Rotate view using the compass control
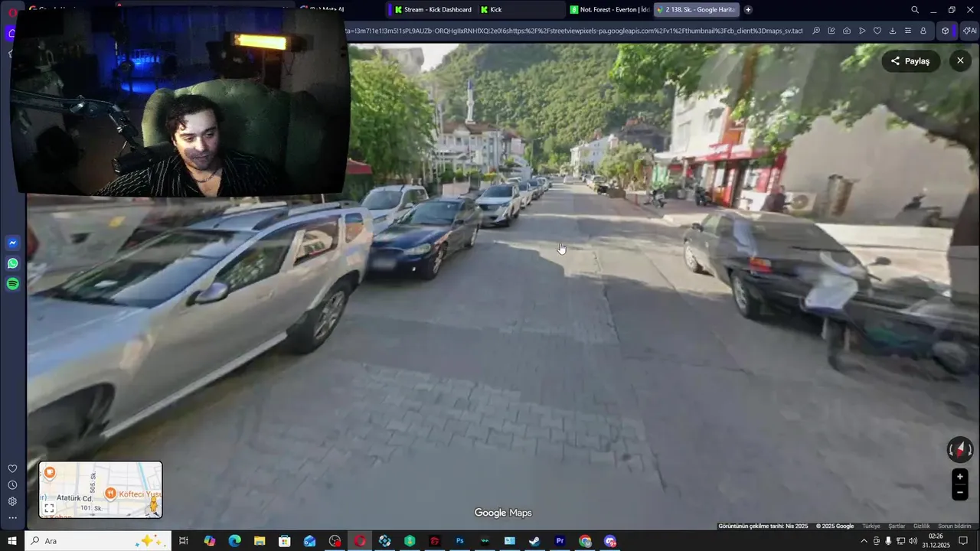 [959, 449]
